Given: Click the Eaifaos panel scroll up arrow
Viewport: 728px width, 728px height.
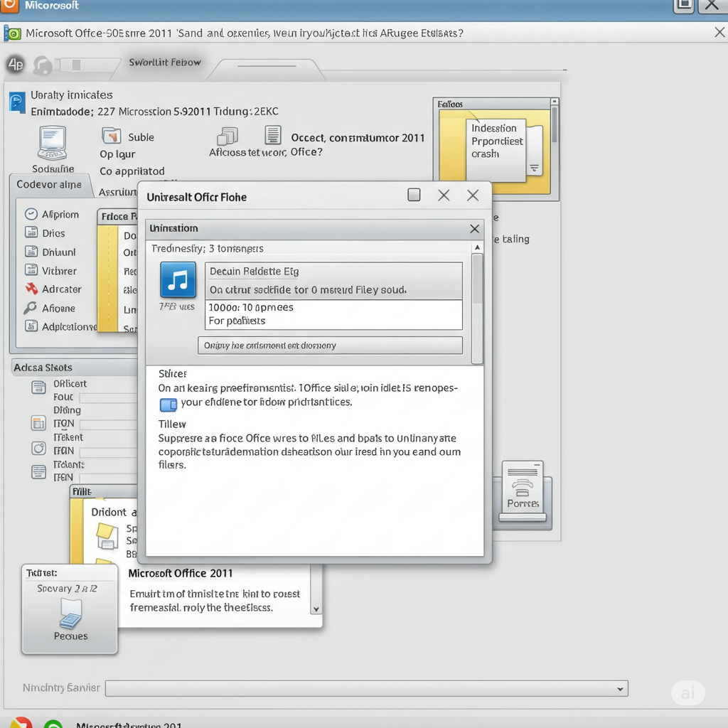Looking at the screenshot, I should [x=554, y=101].
